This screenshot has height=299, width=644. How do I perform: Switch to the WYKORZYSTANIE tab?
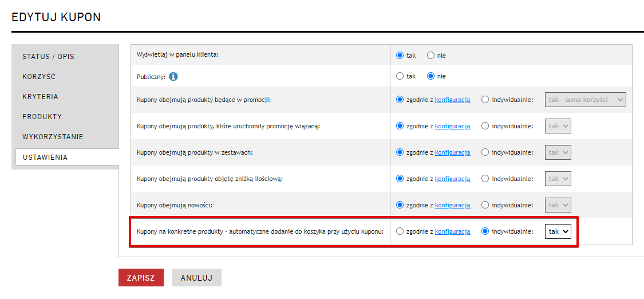pos(53,137)
